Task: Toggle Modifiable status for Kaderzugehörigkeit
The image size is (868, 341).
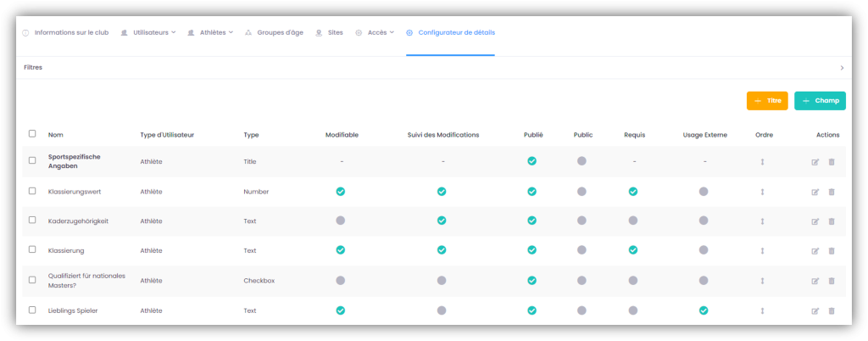Action: pos(340,221)
